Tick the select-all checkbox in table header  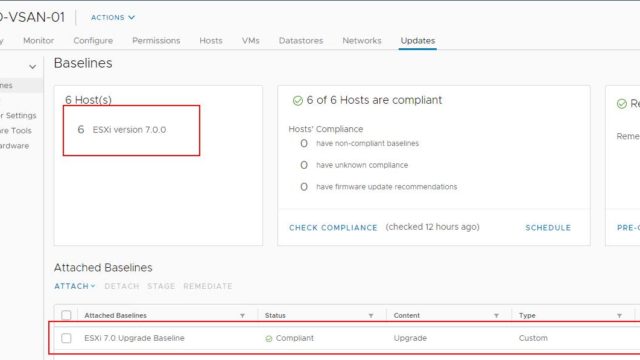66,315
